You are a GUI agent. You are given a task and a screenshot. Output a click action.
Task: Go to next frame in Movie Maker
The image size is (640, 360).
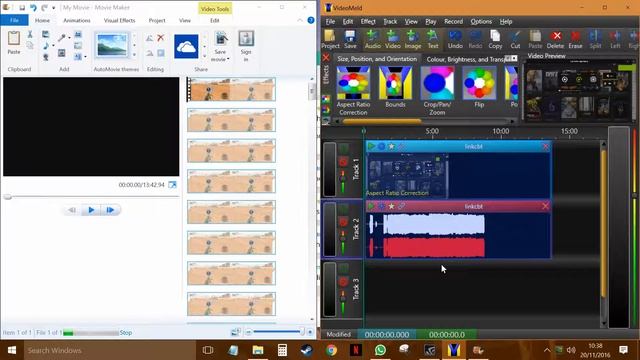[x=110, y=210]
